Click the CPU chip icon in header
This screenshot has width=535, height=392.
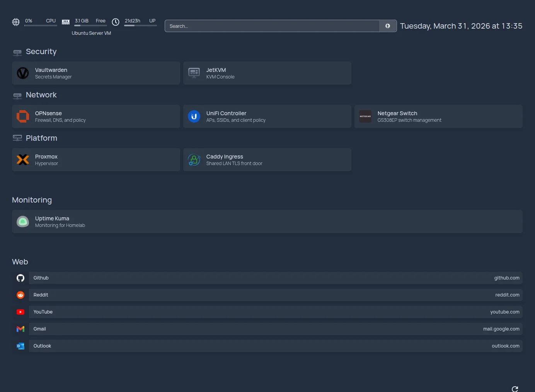pos(15,22)
